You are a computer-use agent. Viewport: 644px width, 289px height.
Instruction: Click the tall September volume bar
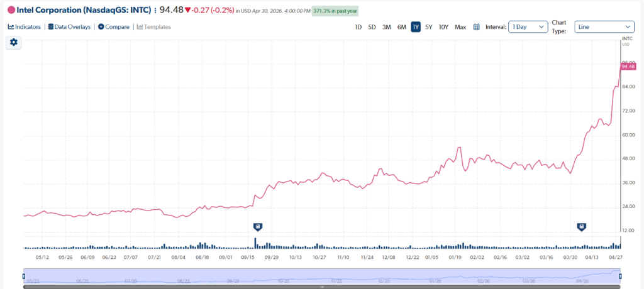(x=255, y=243)
